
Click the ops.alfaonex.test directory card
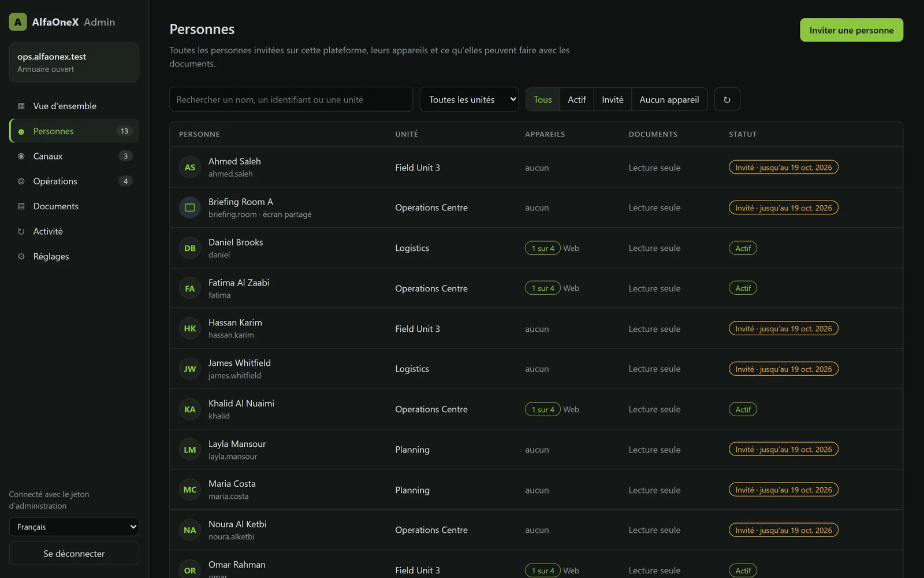pos(74,62)
